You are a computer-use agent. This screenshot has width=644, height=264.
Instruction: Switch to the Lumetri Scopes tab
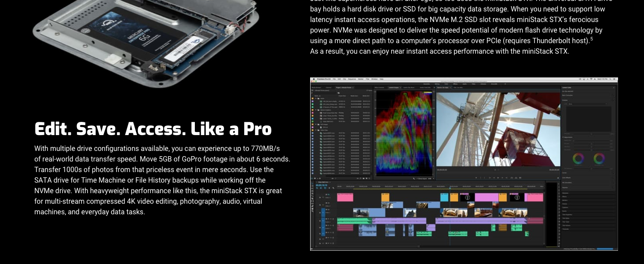(394, 88)
